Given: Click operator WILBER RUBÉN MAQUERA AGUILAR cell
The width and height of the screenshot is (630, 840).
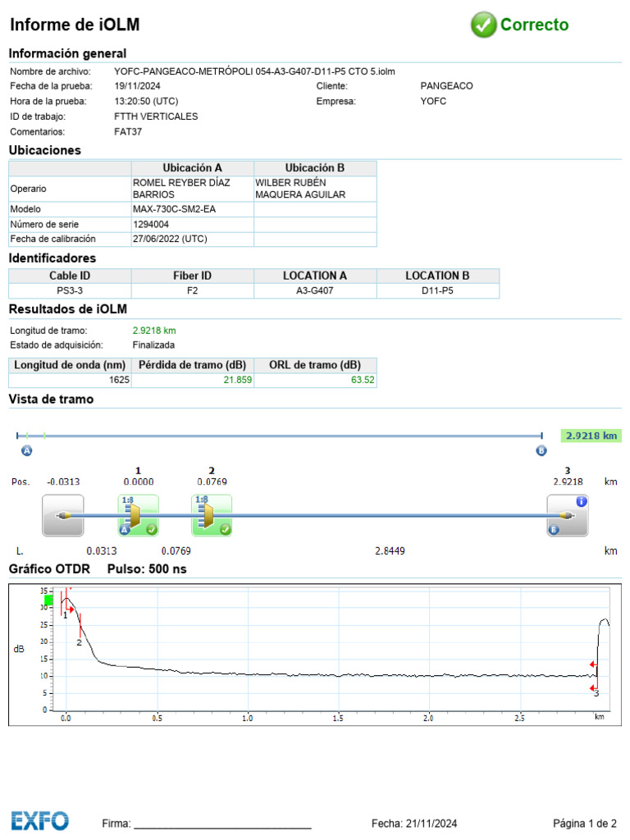Looking at the screenshot, I should (x=315, y=189).
